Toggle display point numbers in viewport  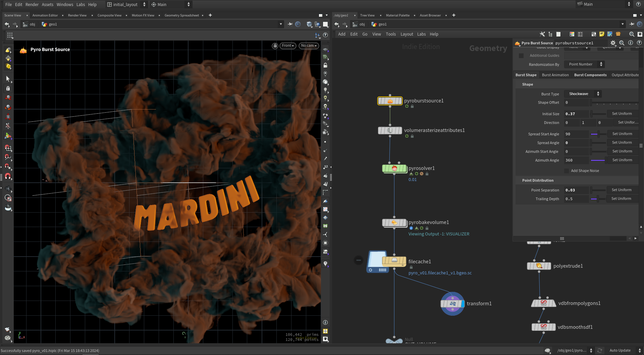tap(325, 167)
